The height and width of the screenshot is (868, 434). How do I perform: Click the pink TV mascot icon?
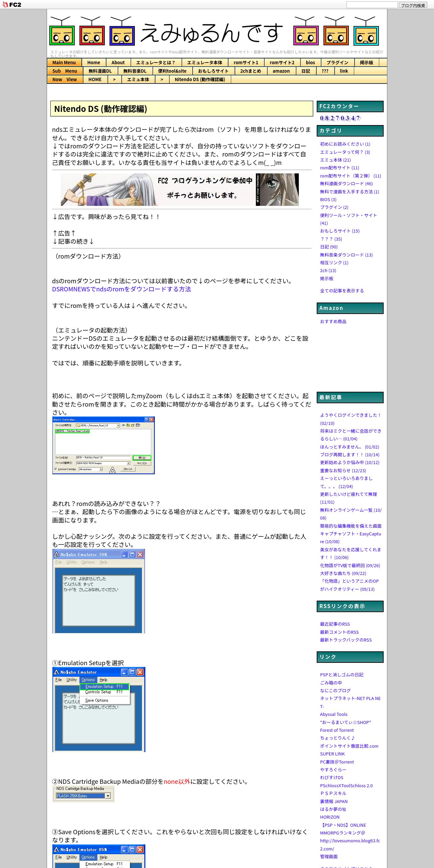[x=306, y=31]
